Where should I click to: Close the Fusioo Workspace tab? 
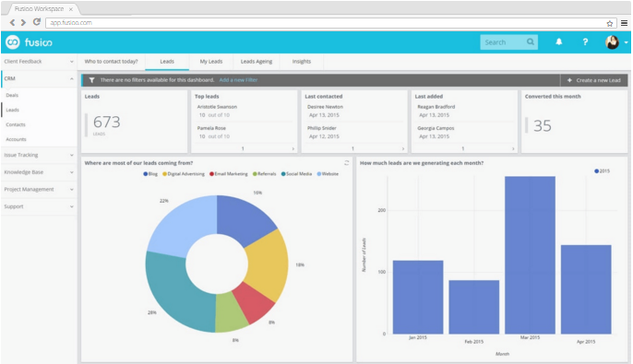coord(71,9)
